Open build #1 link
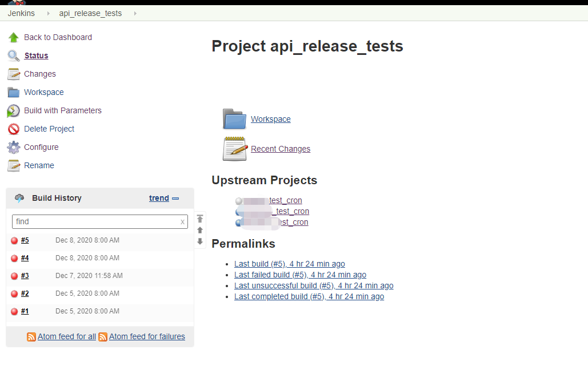This screenshot has height=377, width=588. (25, 311)
